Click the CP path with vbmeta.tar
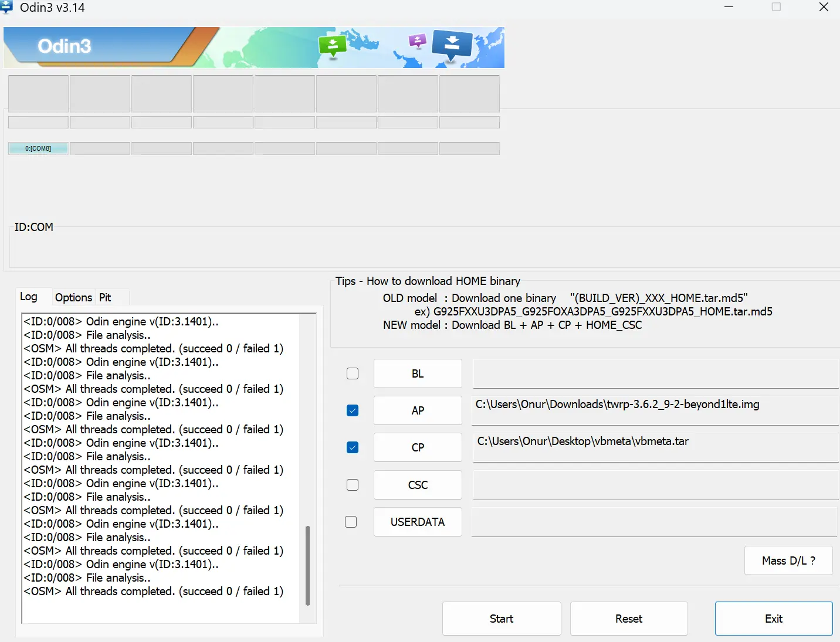 [656, 447]
